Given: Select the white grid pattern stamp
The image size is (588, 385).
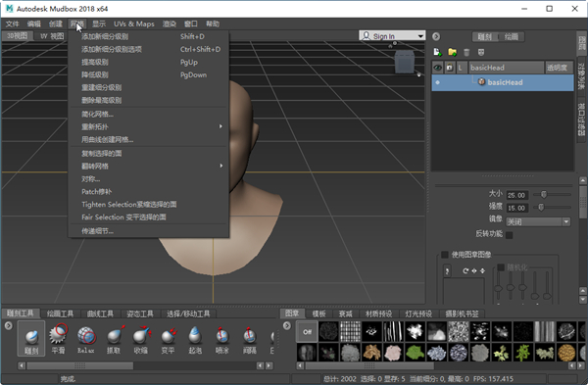Looking at the screenshot, I should coord(350,331).
